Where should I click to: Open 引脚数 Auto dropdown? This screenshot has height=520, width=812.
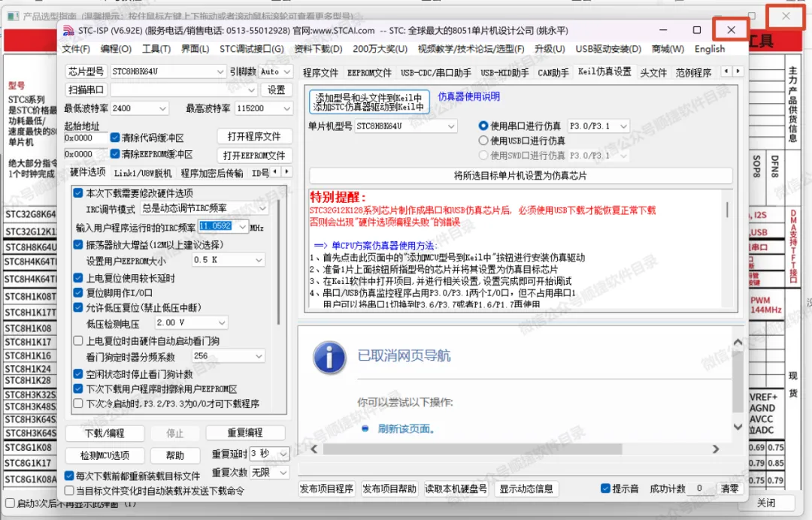click(275, 71)
